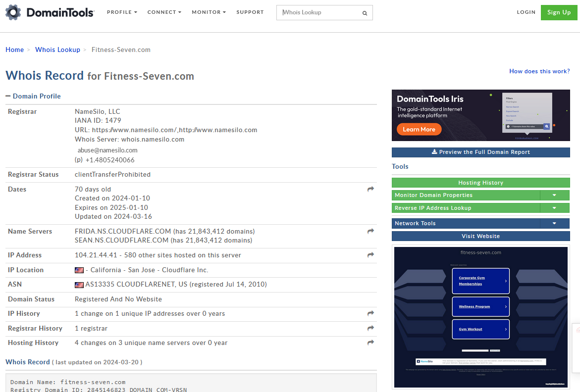This screenshot has height=392, width=580.
Task: Click the 1 registrar value text
Action: click(91, 328)
